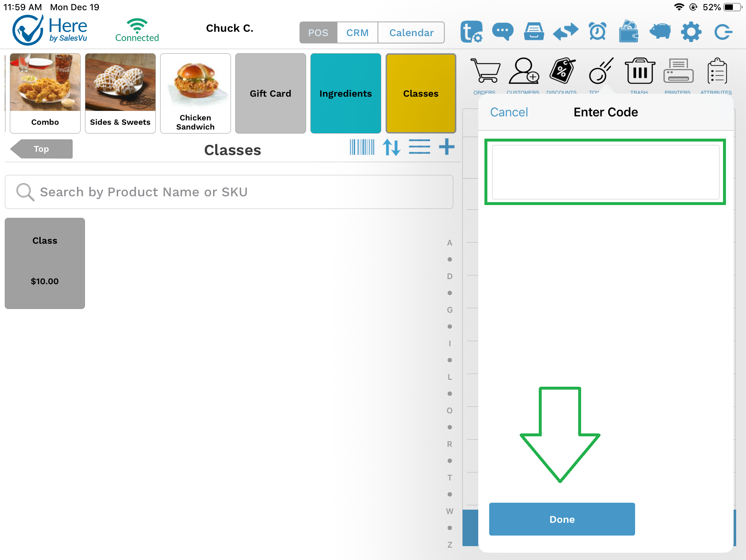Open the Trash bin icon

pos(640,71)
